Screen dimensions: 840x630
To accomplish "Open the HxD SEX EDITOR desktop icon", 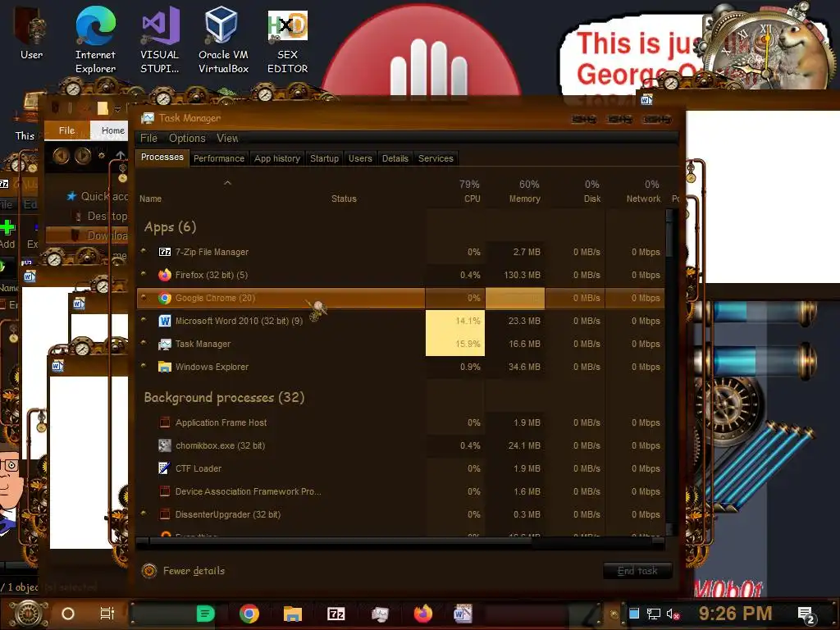I will pyautogui.click(x=288, y=40).
